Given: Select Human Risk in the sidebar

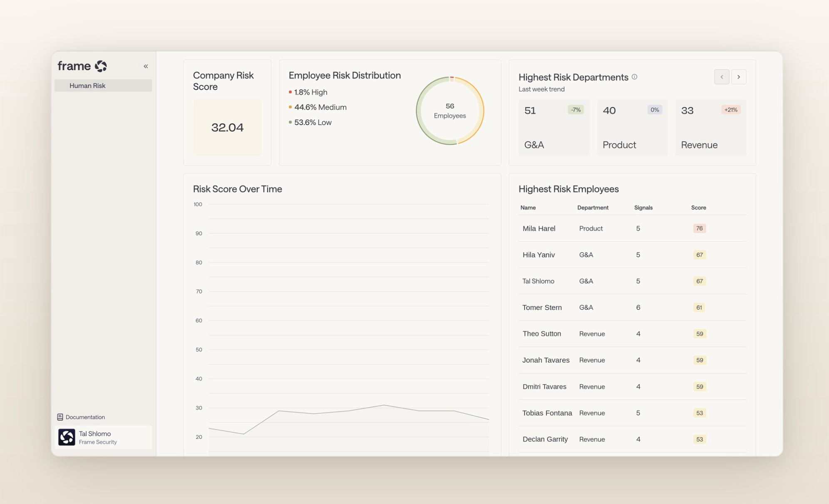Looking at the screenshot, I should [x=103, y=86].
